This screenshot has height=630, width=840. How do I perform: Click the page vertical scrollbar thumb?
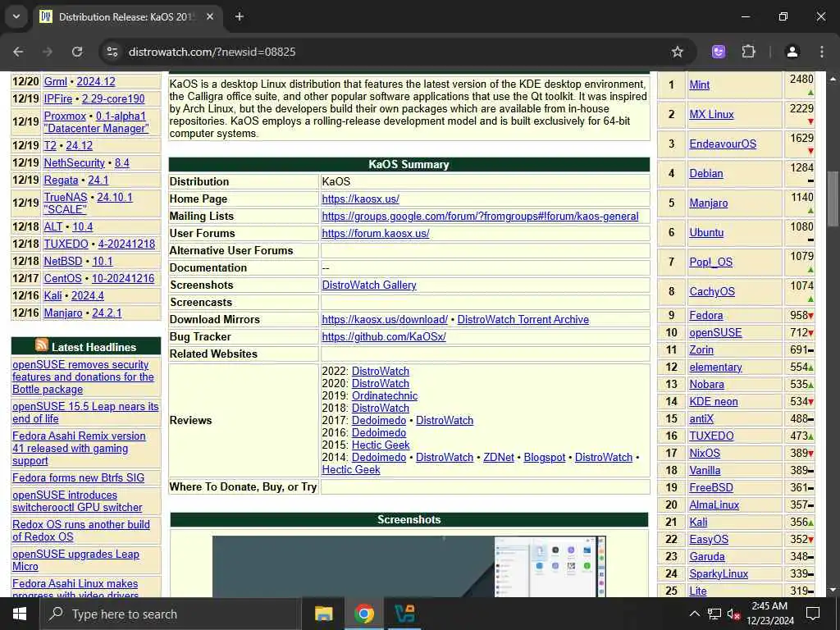click(832, 199)
